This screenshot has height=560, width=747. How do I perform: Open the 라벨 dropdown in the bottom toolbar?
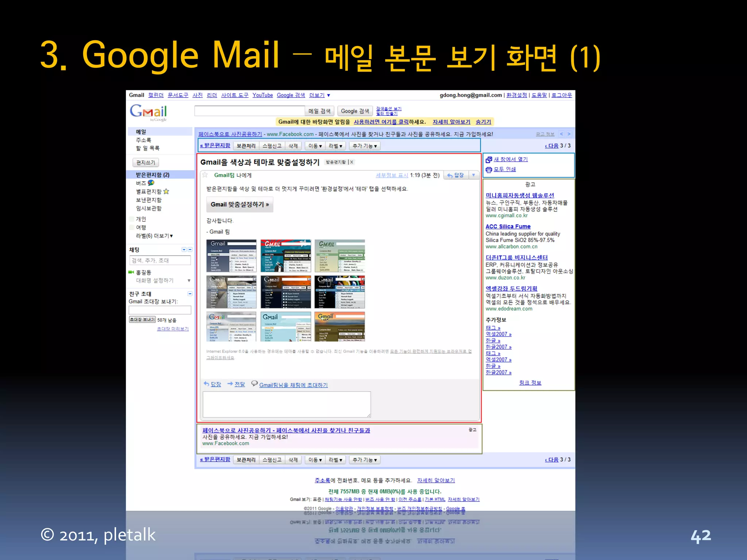coord(335,460)
